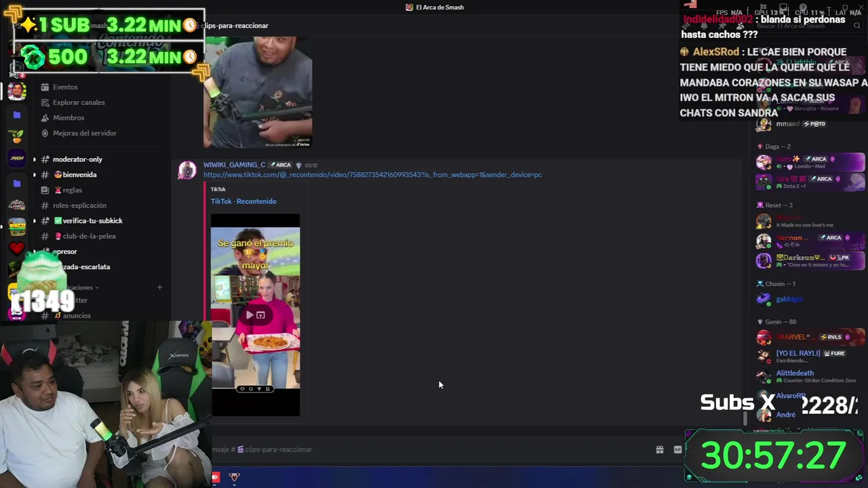Viewport: 868px width, 488px height.
Task: Open member with Lomito · Miel status
Action: [810, 163]
